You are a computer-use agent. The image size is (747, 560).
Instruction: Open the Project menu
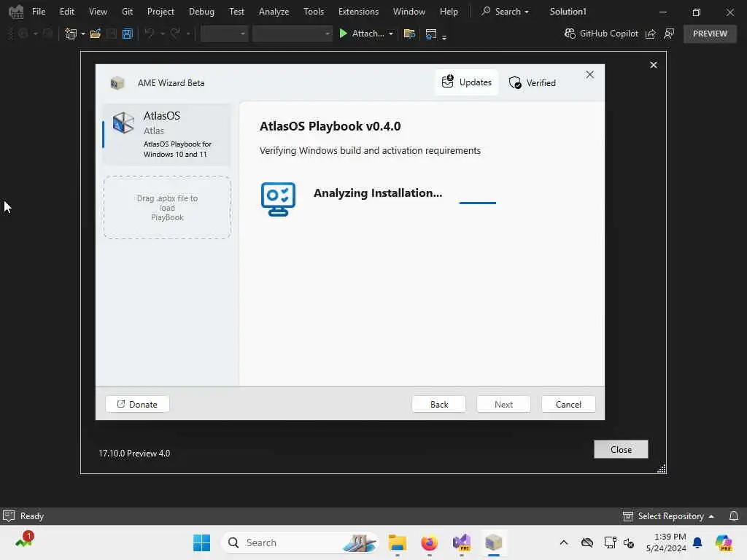pos(160,12)
